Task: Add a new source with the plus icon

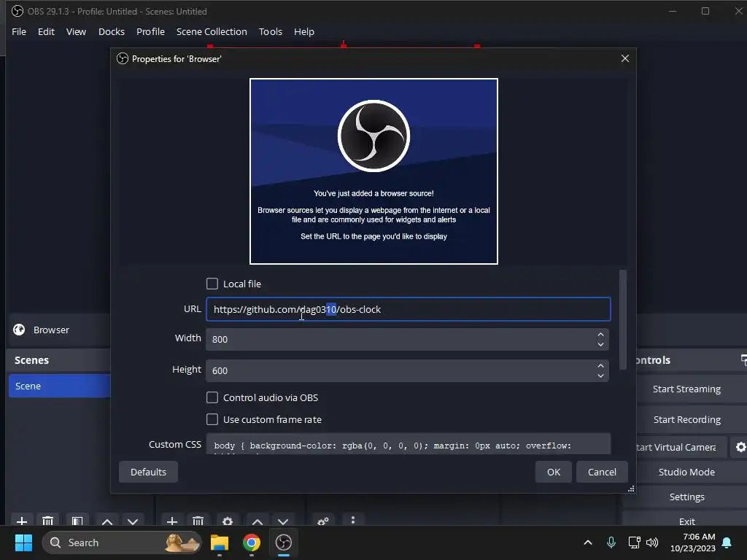Action: point(172,521)
